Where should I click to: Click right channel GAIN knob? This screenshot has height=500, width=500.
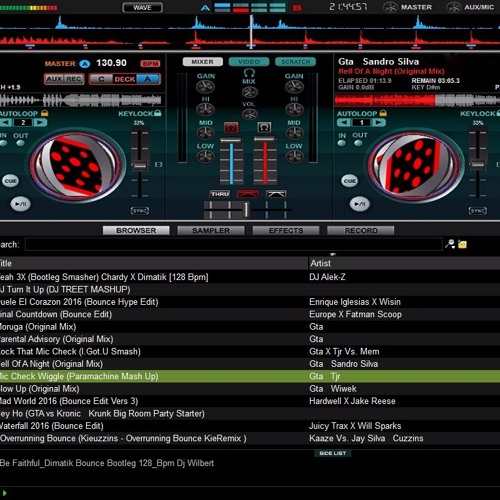294,87
